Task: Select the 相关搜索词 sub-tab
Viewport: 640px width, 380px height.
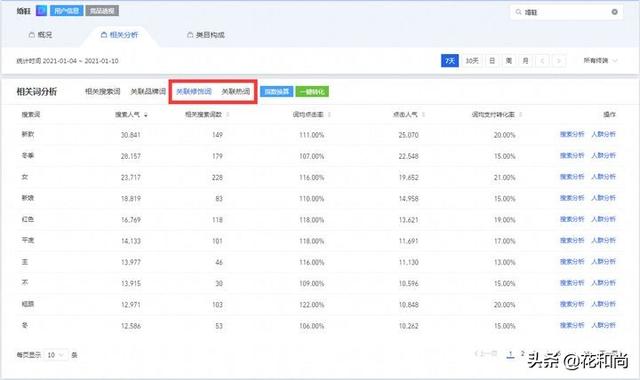Action: (102, 91)
